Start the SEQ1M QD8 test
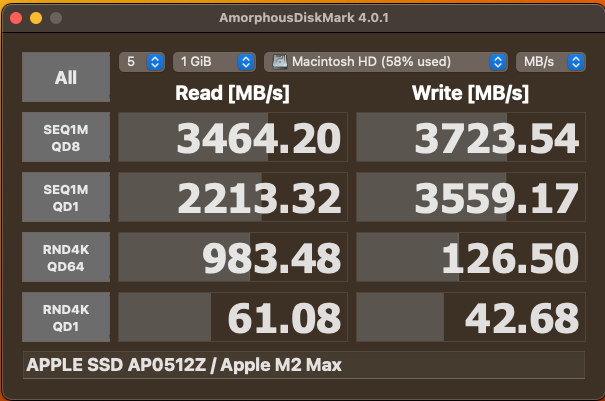The image size is (605, 401). (65, 137)
